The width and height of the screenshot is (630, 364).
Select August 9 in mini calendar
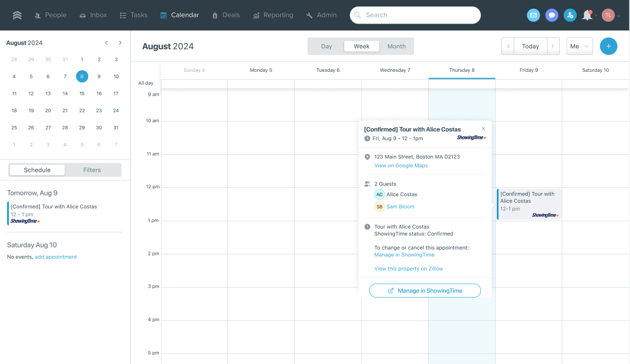click(99, 77)
